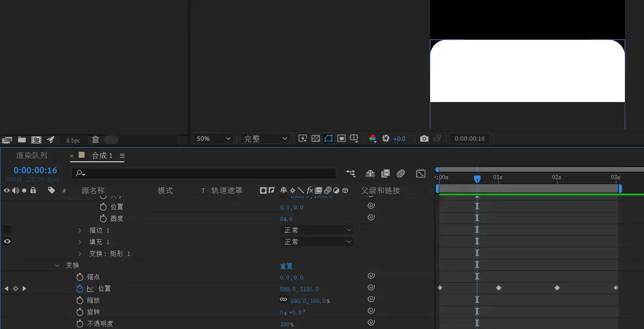Image resolution: width=644 pixels, height=329 pixels.
Task: Click the composition label color swatch
Action: pos(82,155)
